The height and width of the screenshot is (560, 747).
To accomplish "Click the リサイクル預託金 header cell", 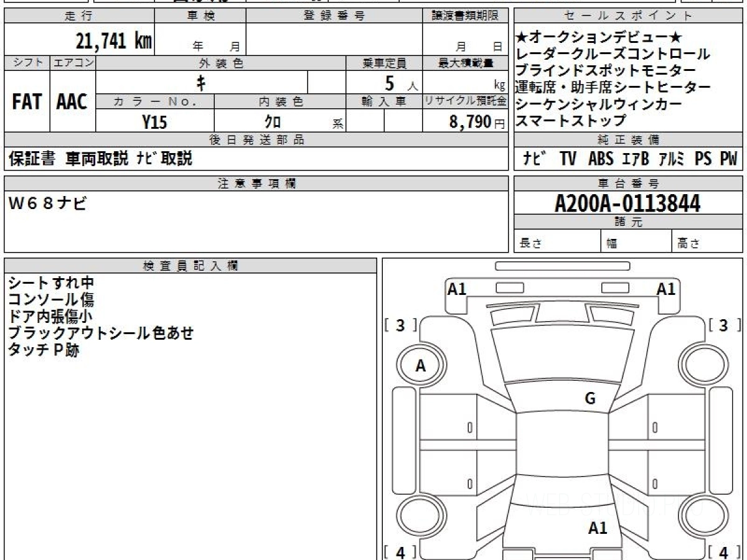I will click(x=466, y=101).
